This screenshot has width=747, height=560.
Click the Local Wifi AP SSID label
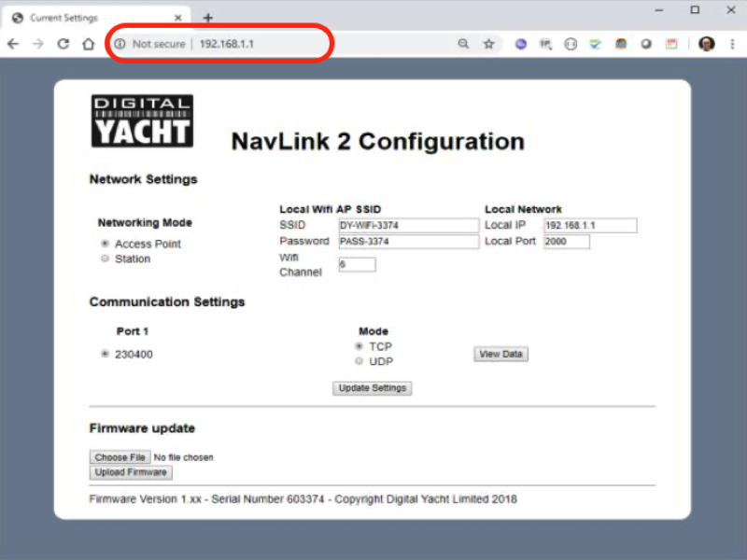point(331,209)
